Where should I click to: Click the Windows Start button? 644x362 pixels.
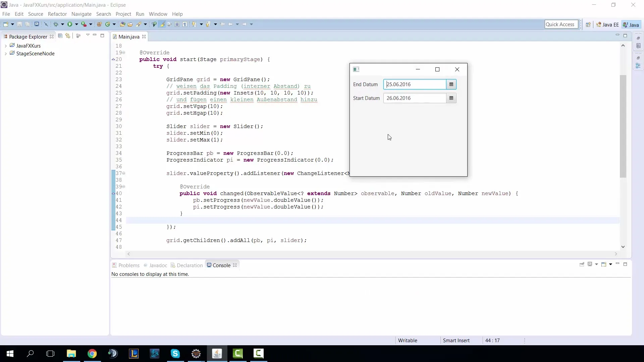coord(10,354)
